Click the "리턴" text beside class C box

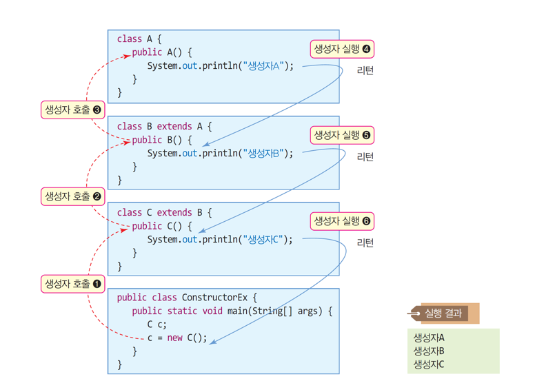365,243
